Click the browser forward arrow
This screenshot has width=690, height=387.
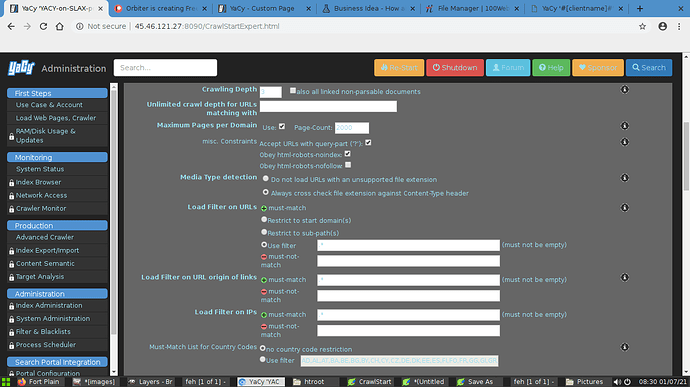(x=27, y=26)
